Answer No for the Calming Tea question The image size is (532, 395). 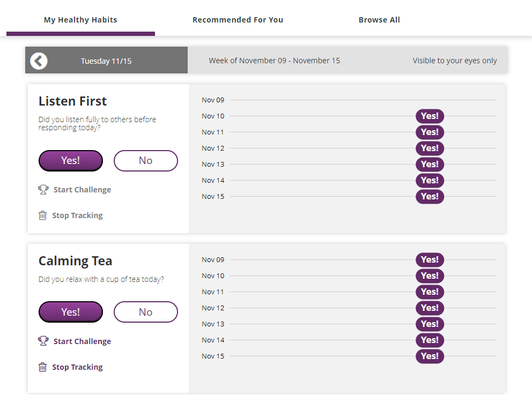[x=145, y=311]
